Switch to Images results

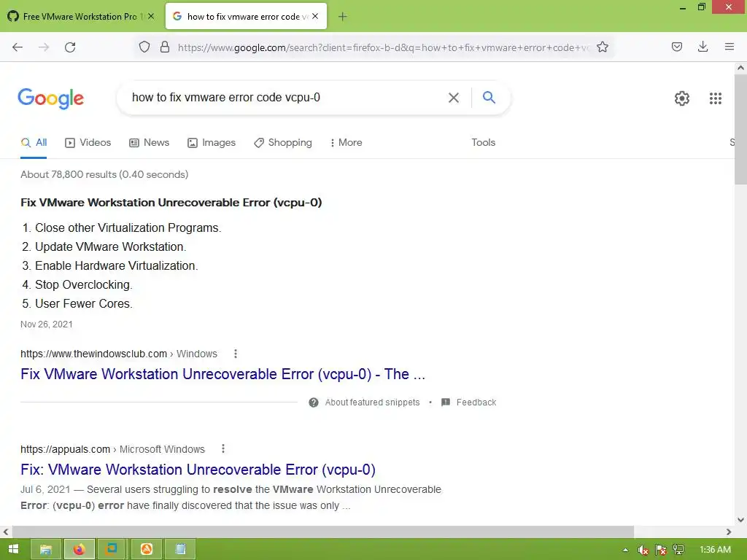point(212,142)
